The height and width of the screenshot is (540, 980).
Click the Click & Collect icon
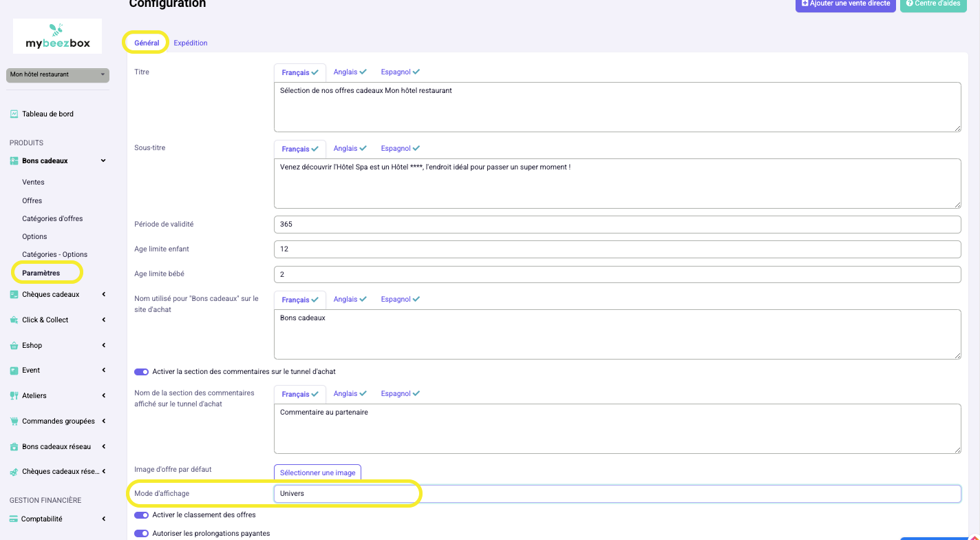[x=14, y=320]
